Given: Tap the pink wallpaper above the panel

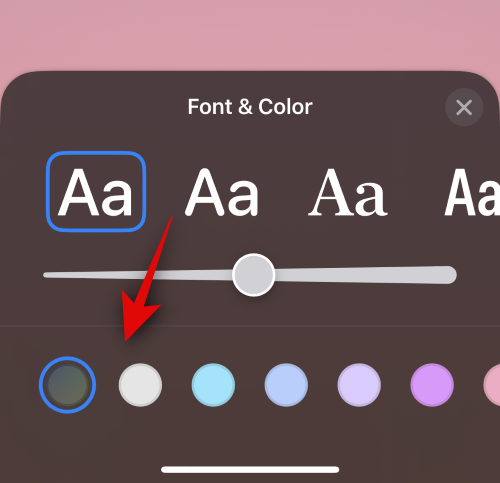Looking at the screenshot, I should click(250, 33).
